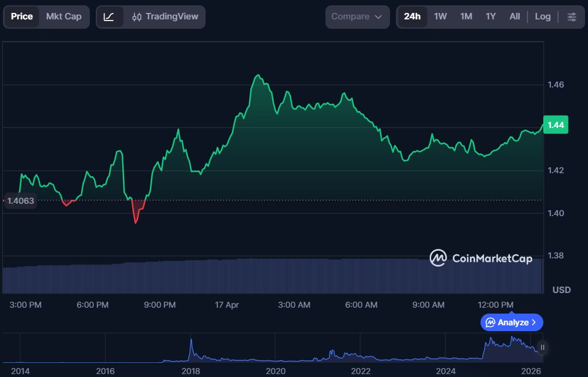Switch to TradingView candlestick chart
The image size is (588, 377).
pos(165,16)
